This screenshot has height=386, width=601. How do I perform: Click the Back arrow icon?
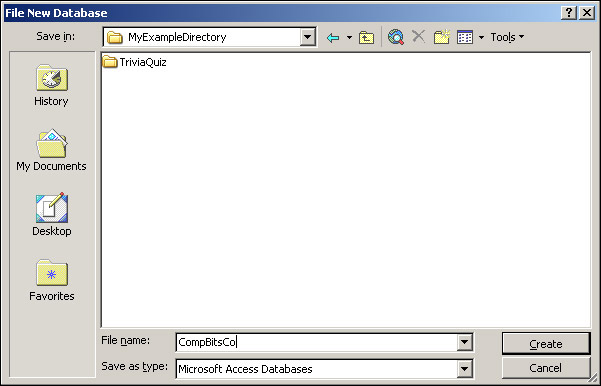point(333,38)
